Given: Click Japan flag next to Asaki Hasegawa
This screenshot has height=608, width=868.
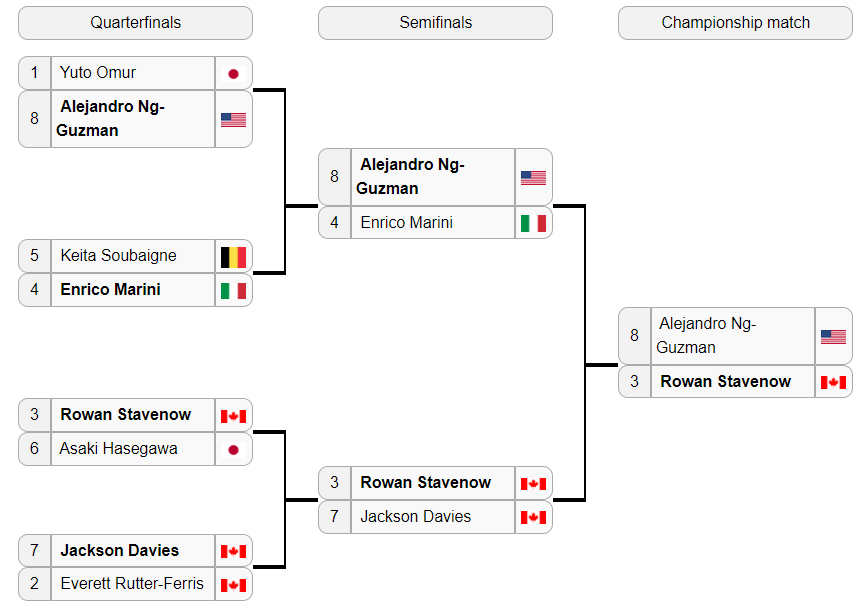Looking at the screenshot, I should point(233,450).
